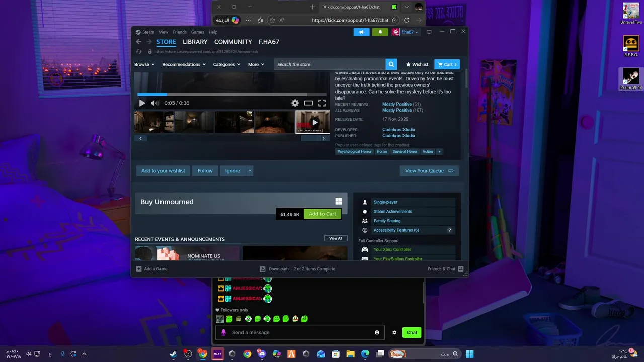The image size is (644, 362).
Task: Open the Games menu in Steam
Action: tap(198, 32)
